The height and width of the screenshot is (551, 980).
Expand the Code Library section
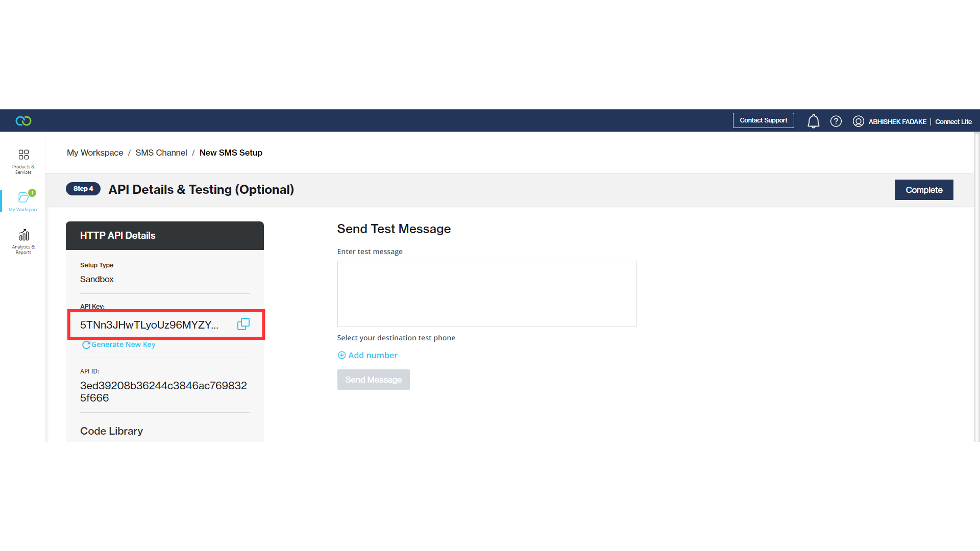(111, 431)
